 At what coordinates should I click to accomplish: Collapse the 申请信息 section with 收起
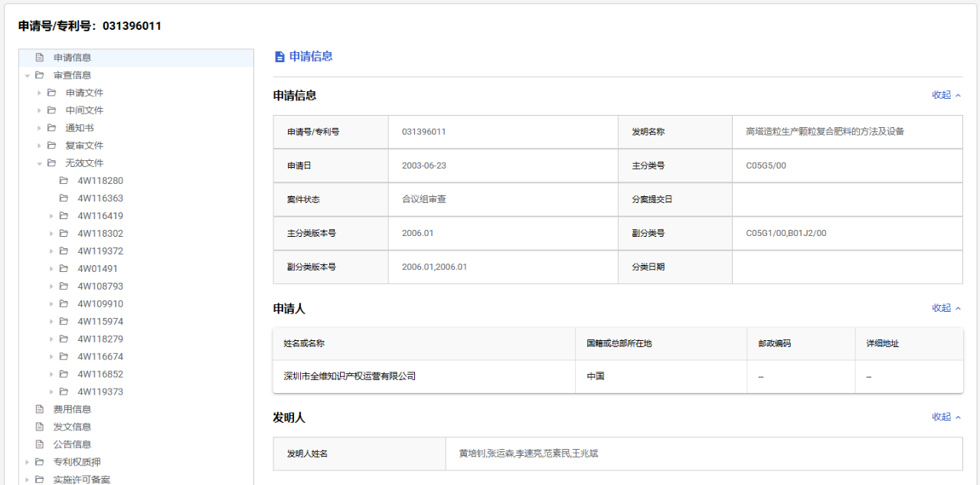[x=946, y=95]
